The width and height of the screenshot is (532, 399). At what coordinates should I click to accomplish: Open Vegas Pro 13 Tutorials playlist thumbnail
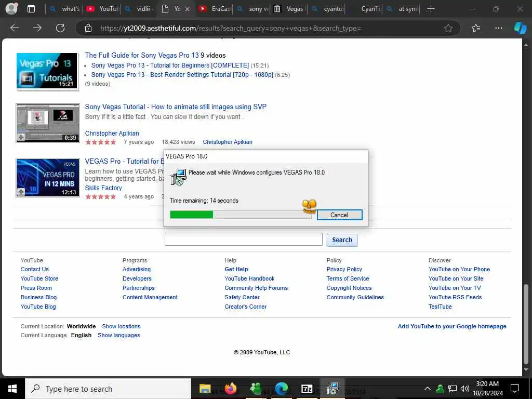click(x=47, y=71)
